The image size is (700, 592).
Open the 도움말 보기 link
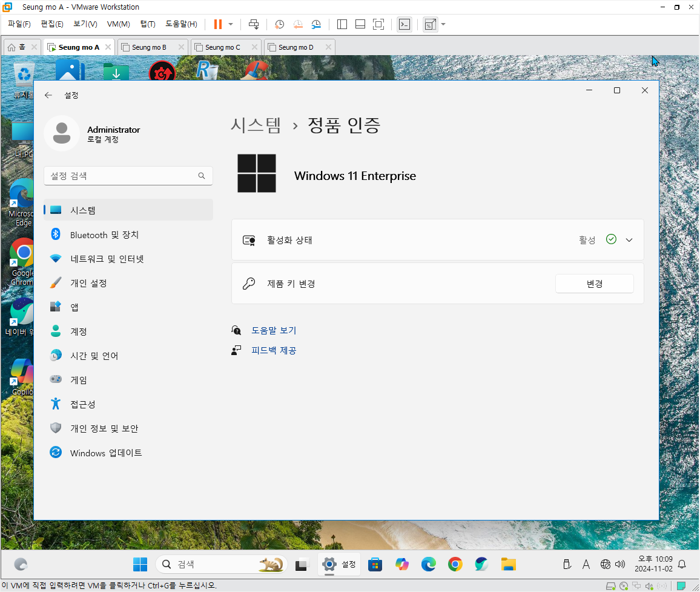pyautogui.click(x=274, y=330)
